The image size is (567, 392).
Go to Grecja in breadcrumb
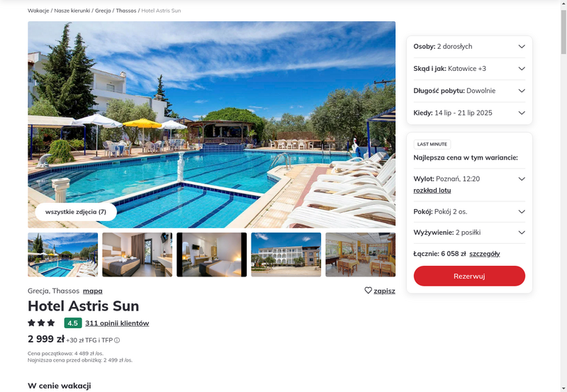click(103, 11)
